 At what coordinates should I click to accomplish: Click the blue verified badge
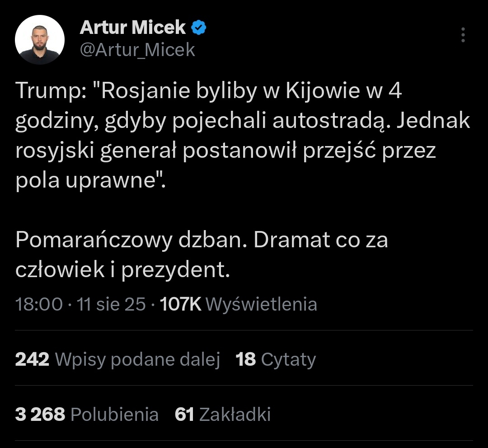coord(199,28)
